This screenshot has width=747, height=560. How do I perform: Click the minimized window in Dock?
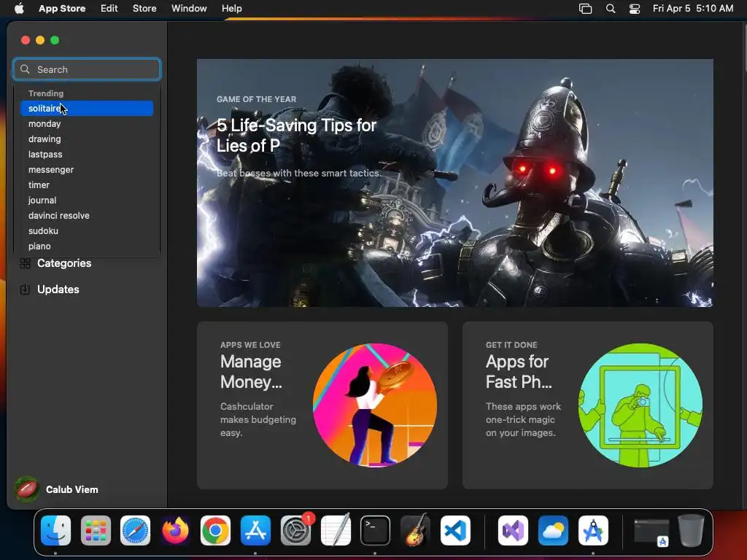pyautogui.click(x=651, y=532)
